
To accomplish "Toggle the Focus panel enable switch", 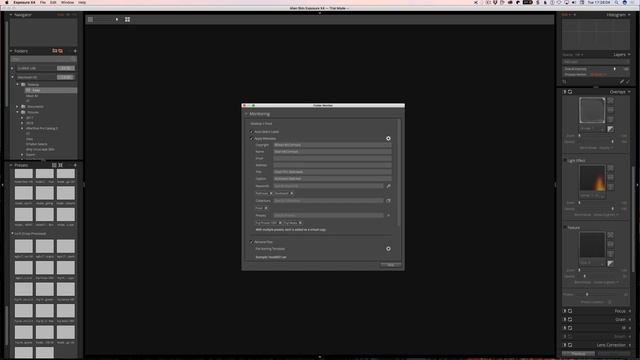I will 565,311.
